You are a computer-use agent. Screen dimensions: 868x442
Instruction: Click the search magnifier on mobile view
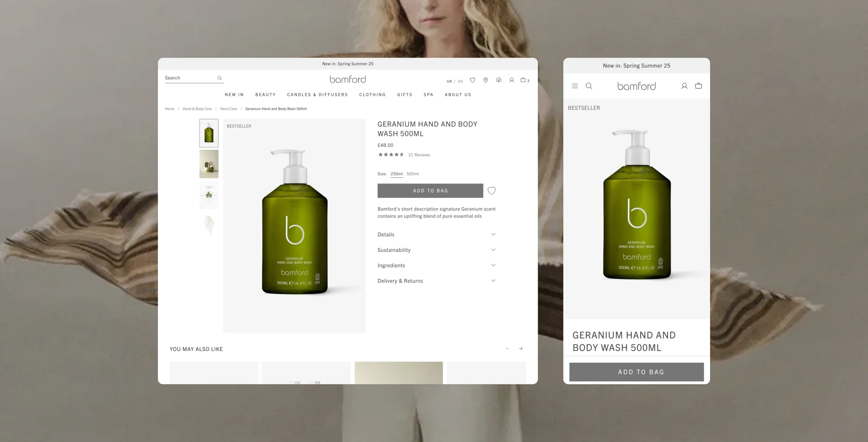pyautogui.click(x=589, y=86)
